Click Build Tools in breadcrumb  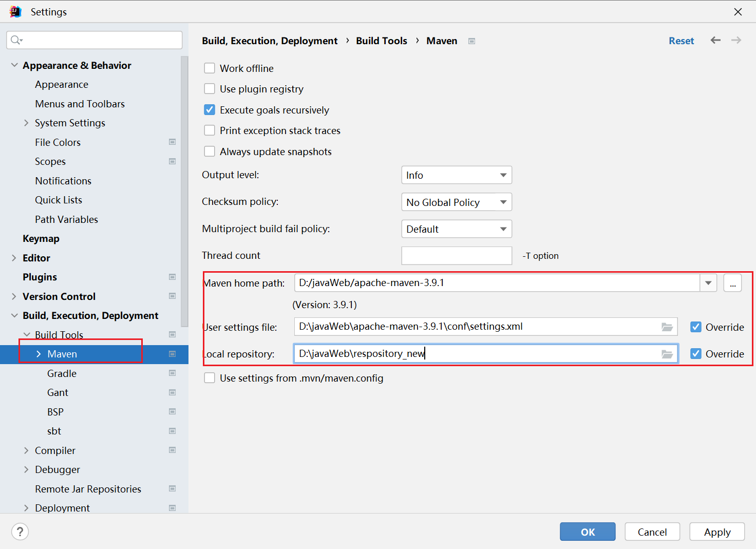pyautogui.click(x=382, y=41)
